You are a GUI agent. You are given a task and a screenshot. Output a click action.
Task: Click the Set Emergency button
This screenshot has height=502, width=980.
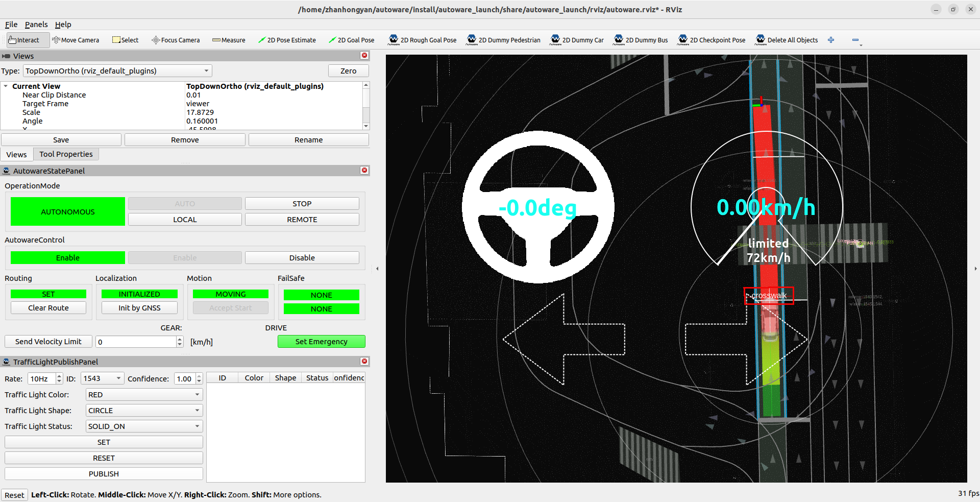click(322, 342)
